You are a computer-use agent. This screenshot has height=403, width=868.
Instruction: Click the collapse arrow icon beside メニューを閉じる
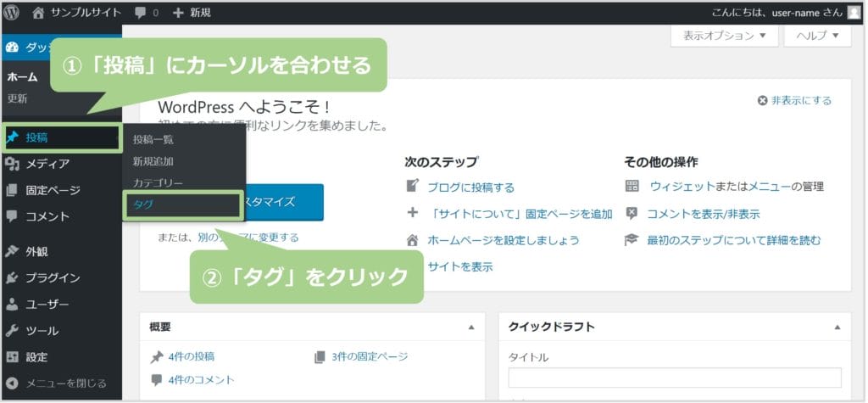click(12, 383)
